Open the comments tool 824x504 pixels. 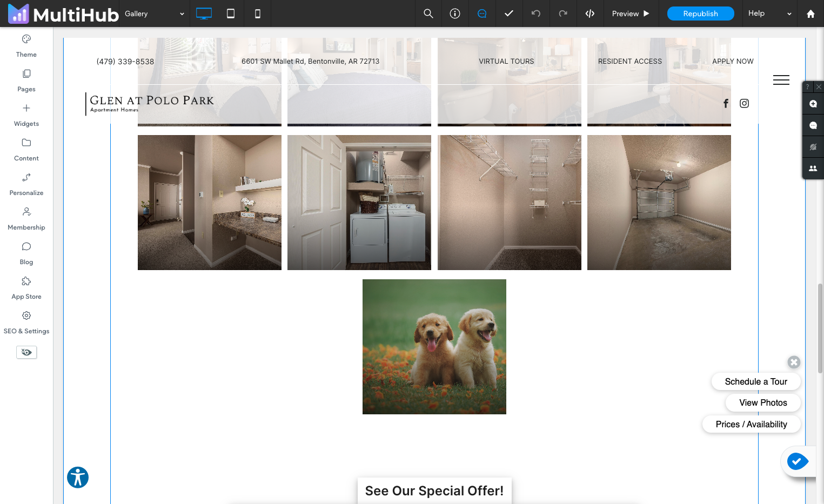[482, 14]
